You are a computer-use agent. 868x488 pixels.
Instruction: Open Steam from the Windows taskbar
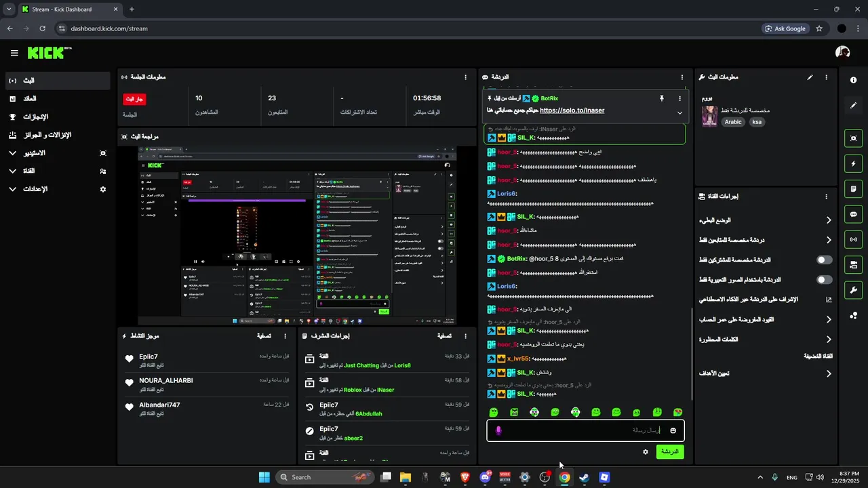tap(584, 477)
